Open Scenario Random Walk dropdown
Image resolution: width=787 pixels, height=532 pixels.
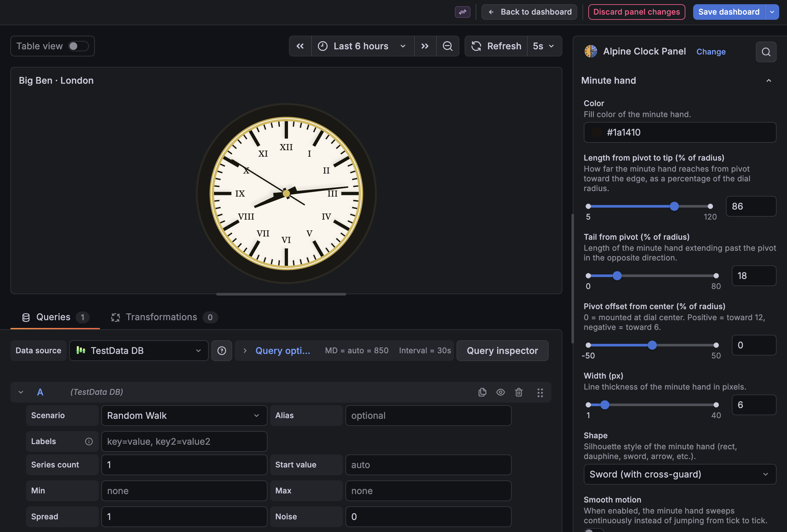(x=184, y=416)
